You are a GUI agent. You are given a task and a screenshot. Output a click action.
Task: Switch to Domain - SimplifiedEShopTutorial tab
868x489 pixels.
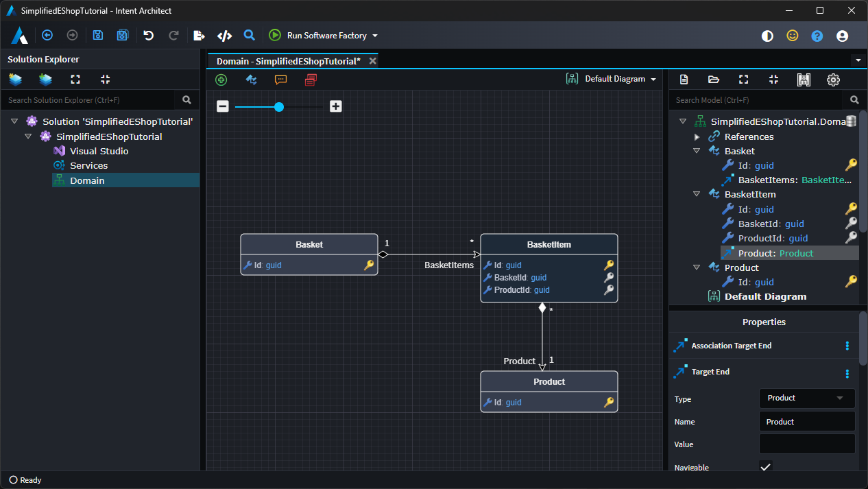click(x=288, y=61)
